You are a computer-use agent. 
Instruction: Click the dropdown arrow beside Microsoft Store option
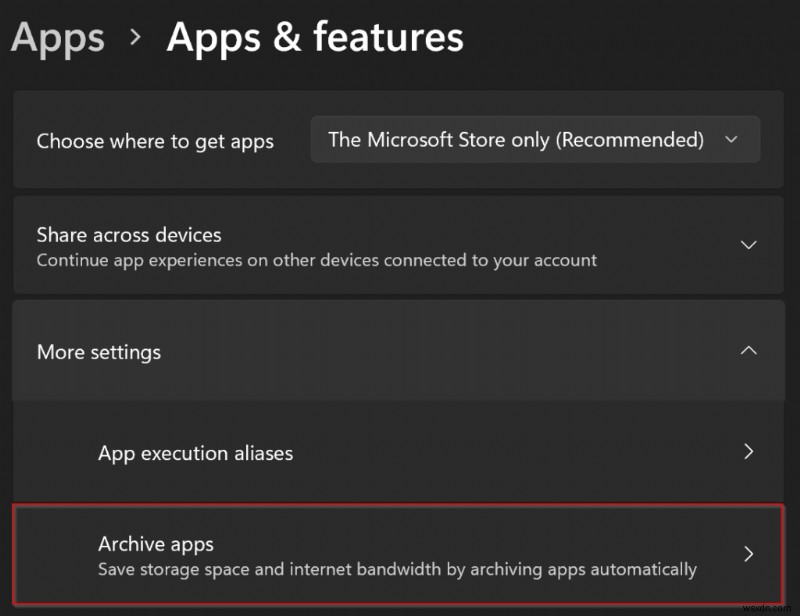(x=733, y=140)
